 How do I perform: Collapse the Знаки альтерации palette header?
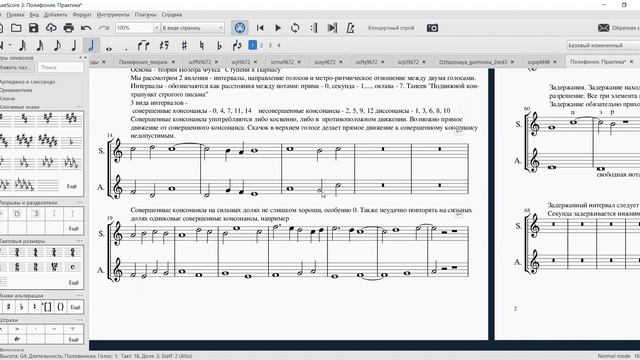[x=21, y=296]
